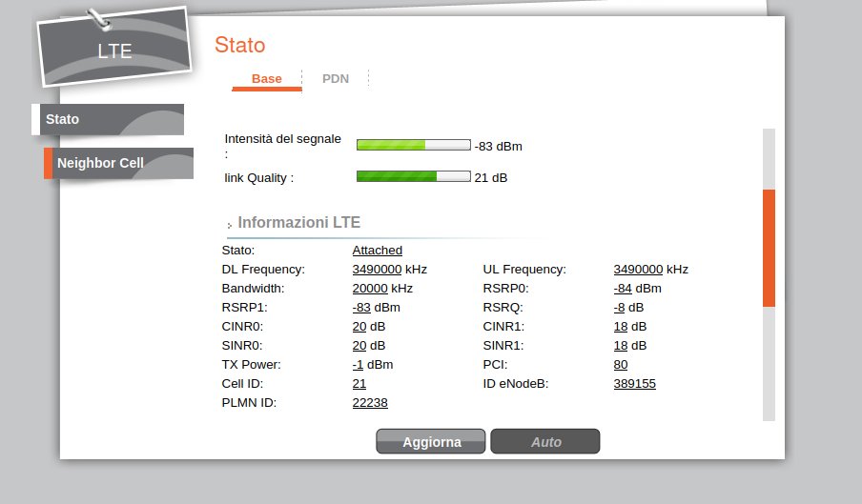This screenshot has height=504, width=862.
Task: Click the TX Power label
Action: tap(251, 365)
